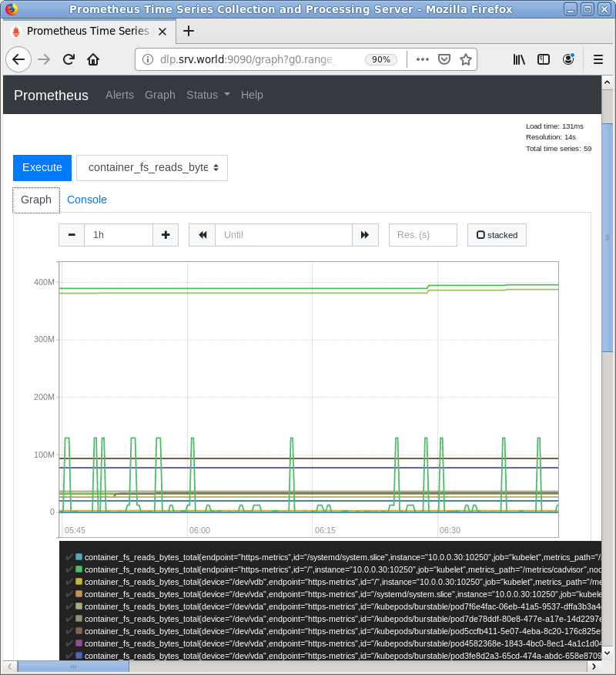Close the Prometheus Time Series tab

coord(162,32)
